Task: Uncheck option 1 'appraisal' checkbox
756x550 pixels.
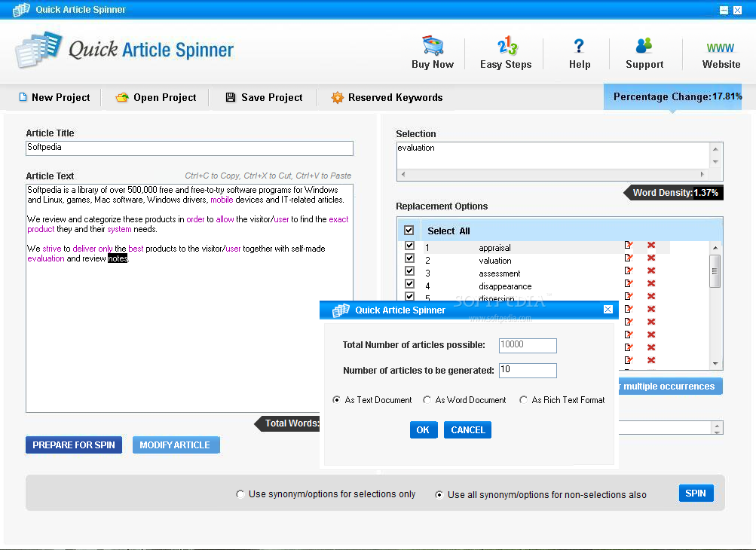Action: coord(409,246)
